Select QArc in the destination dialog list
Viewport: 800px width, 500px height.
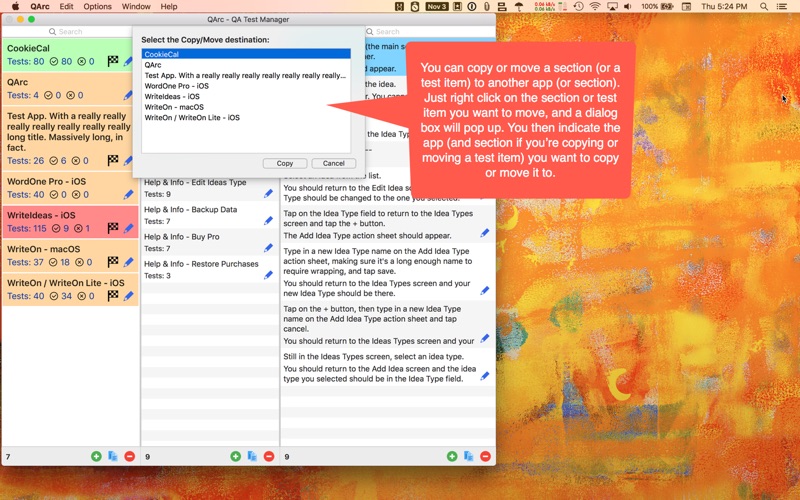[x=246, y=65]
